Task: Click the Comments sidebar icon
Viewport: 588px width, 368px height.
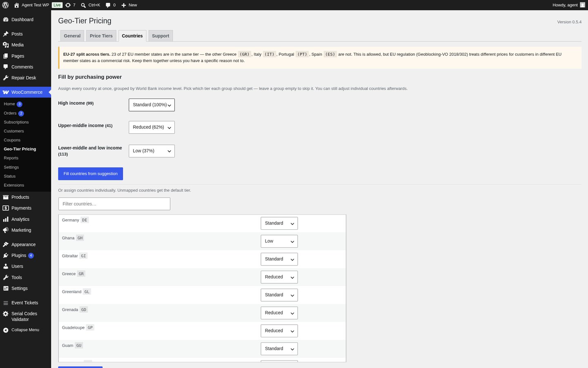Action: (6, 67)
